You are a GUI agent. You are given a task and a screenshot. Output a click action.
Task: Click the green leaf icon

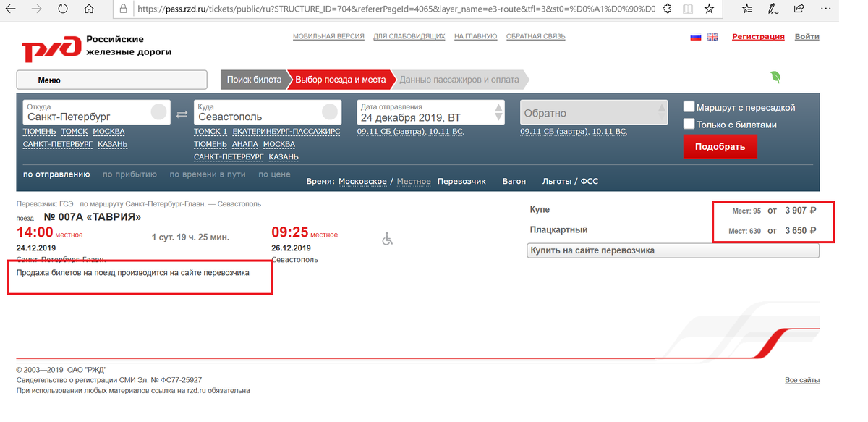776,77
